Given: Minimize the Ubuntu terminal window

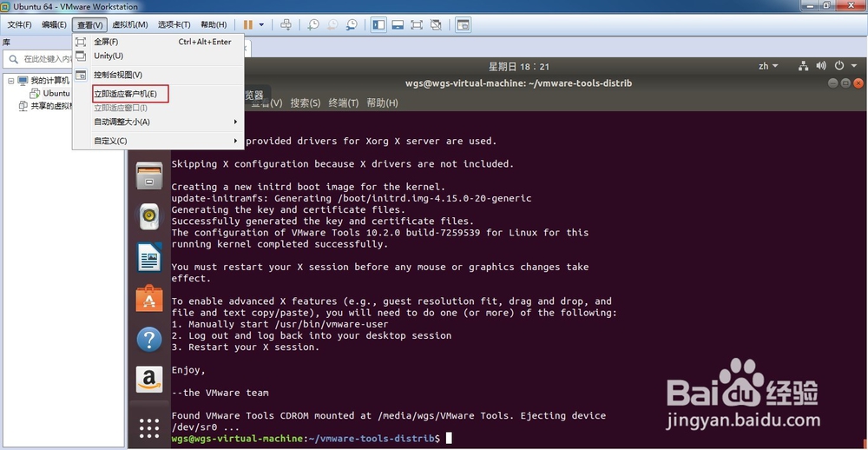Looking at the screenshot, I should pyautogui.click(x=833, y=83).
